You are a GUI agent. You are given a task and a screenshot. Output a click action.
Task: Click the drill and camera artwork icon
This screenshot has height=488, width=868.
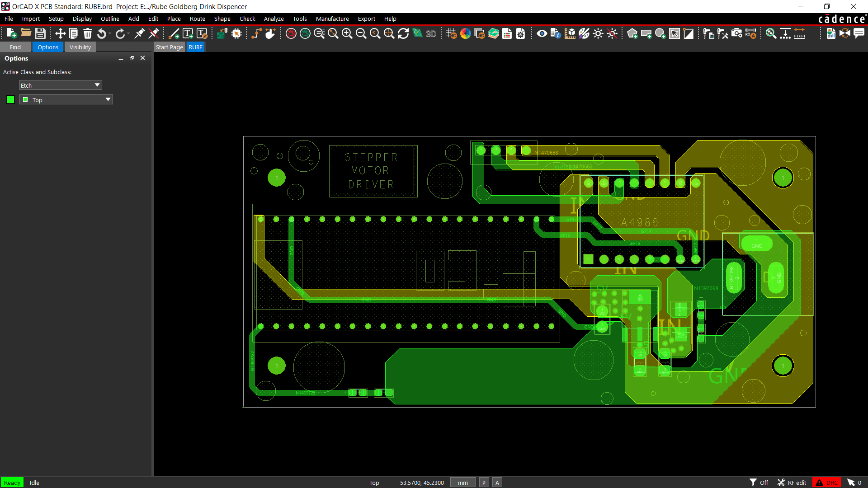pyautogui.click(x=737, y=33)
